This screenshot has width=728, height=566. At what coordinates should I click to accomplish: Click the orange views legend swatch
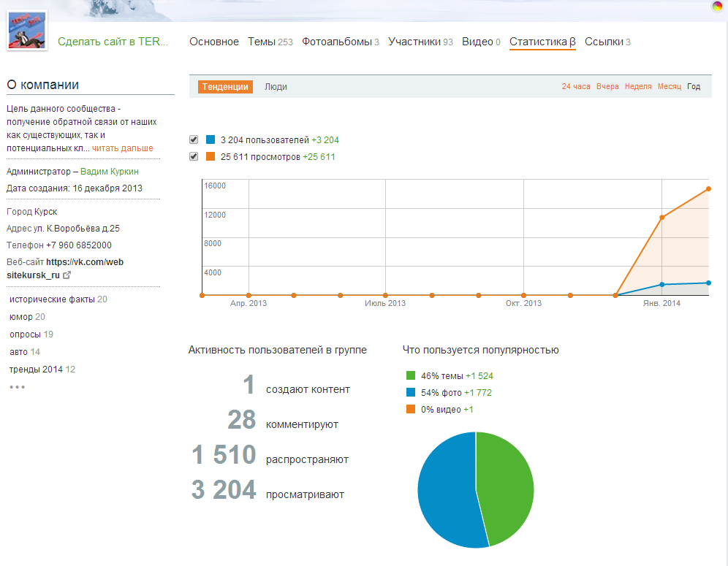[211, 156]
